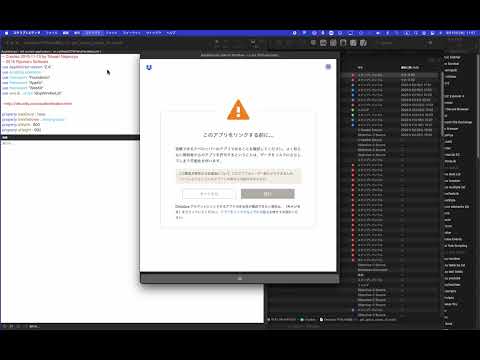
Task: Click the '2018 Piyomaru Software' comment line
Action: click(26, 62)
